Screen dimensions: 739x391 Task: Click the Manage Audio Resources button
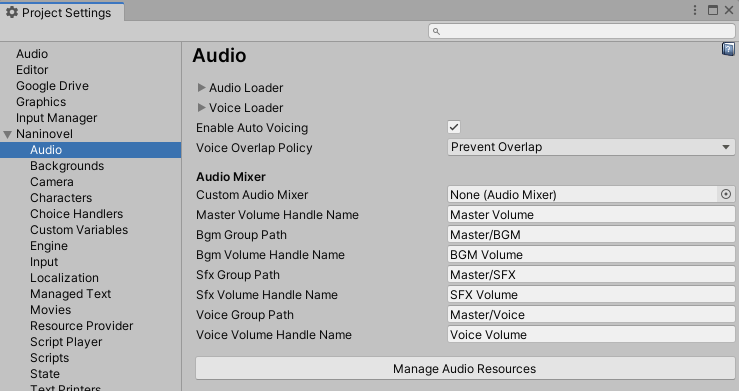coord(465,368)
